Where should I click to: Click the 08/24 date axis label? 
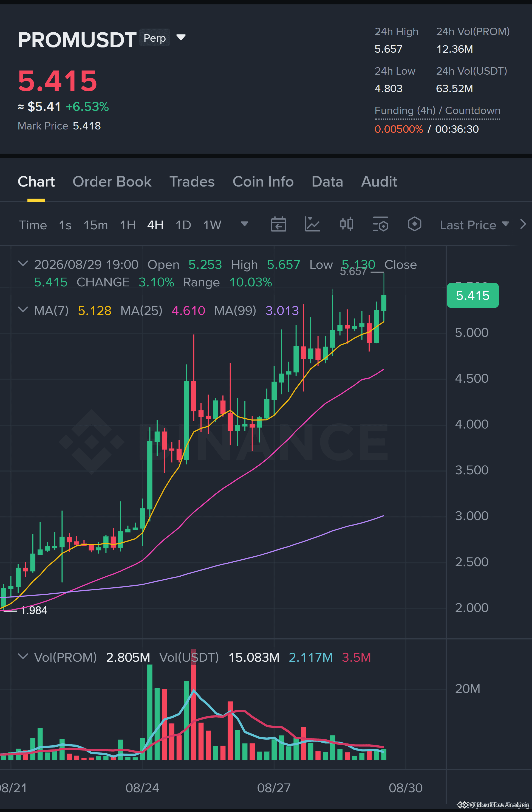click(142, 788)
